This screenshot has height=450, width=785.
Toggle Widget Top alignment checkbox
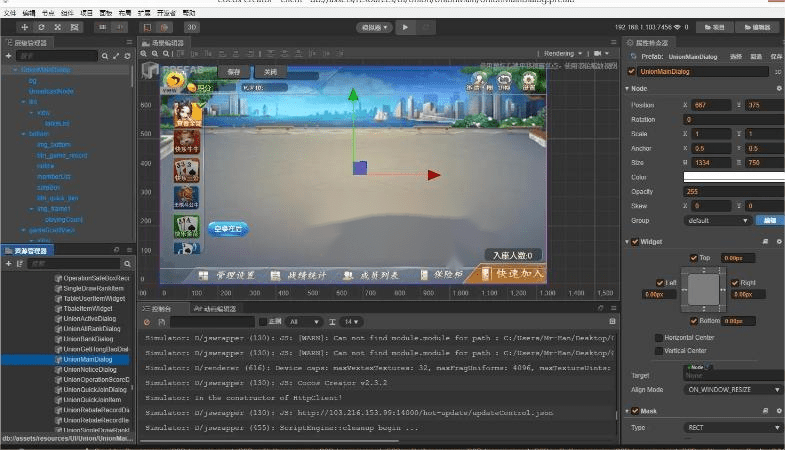[693, 258]
